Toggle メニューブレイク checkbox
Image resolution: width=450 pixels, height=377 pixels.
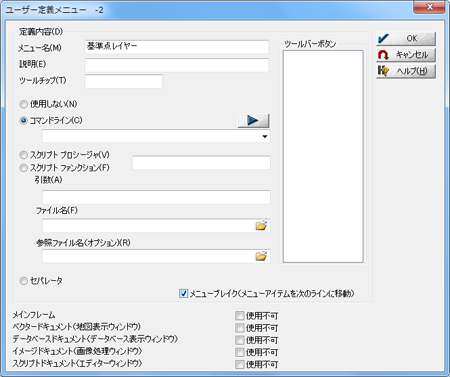pos(183,293)
